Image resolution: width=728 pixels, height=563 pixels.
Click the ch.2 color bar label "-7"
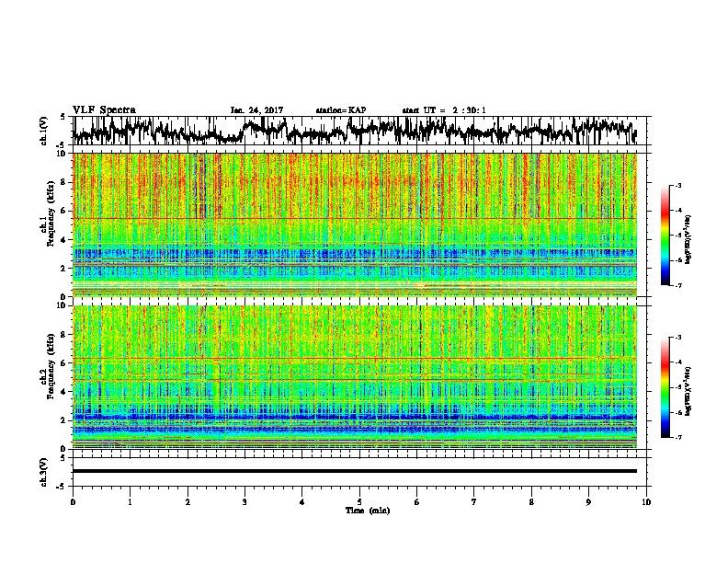[x=677, y=437]
